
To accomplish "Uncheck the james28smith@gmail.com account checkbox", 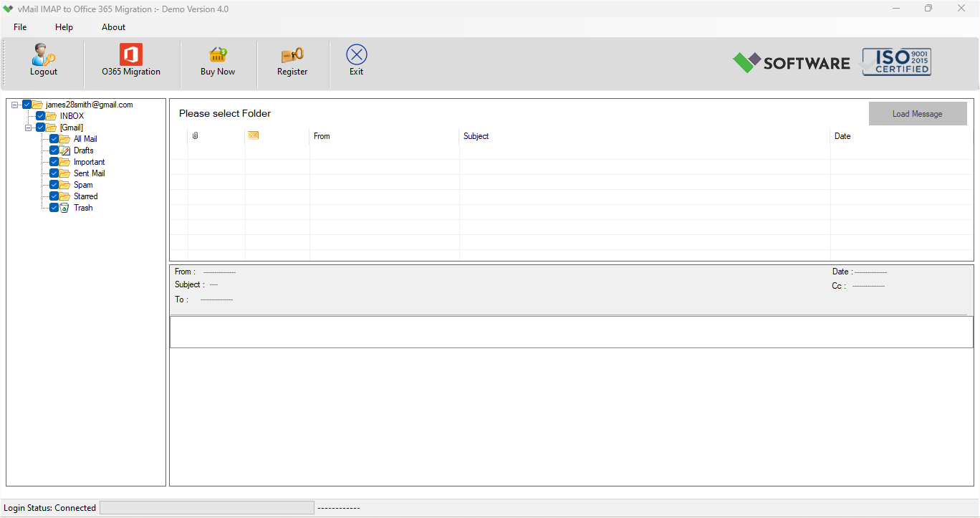I will (27, 105).
